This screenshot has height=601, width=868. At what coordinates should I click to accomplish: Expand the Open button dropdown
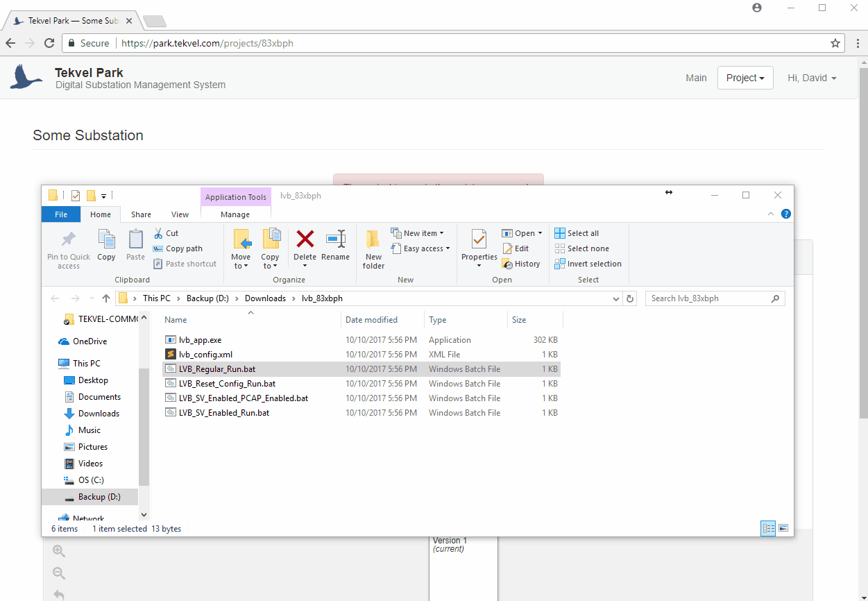click(x=540, y=233)
